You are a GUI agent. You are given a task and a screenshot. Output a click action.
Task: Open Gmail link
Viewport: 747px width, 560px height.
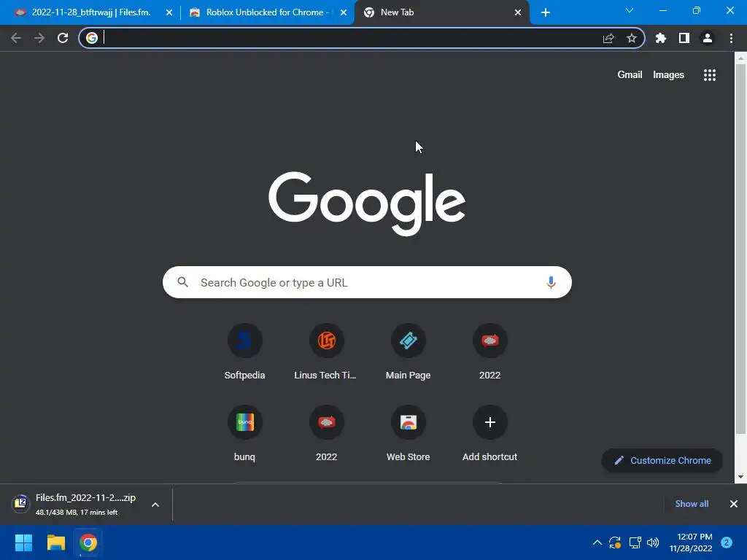coord(630,75)
